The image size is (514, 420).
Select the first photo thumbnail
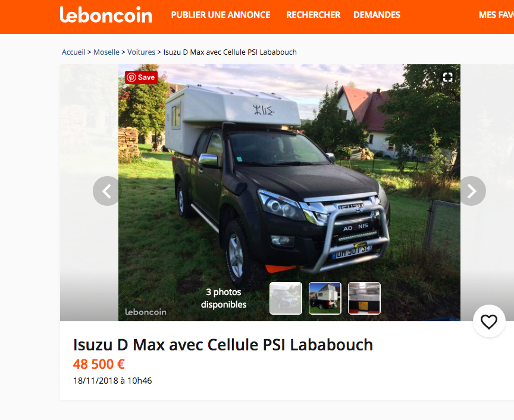pos(286,299)
